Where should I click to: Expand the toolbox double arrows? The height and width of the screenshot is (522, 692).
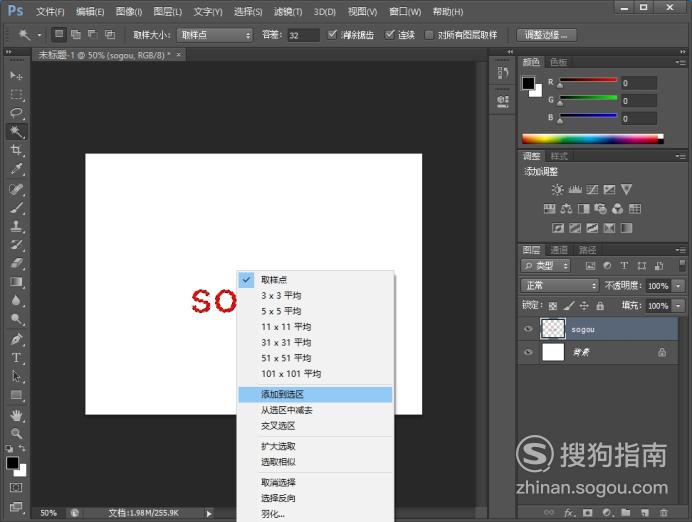pyautogui.click(x=8, y=52)
